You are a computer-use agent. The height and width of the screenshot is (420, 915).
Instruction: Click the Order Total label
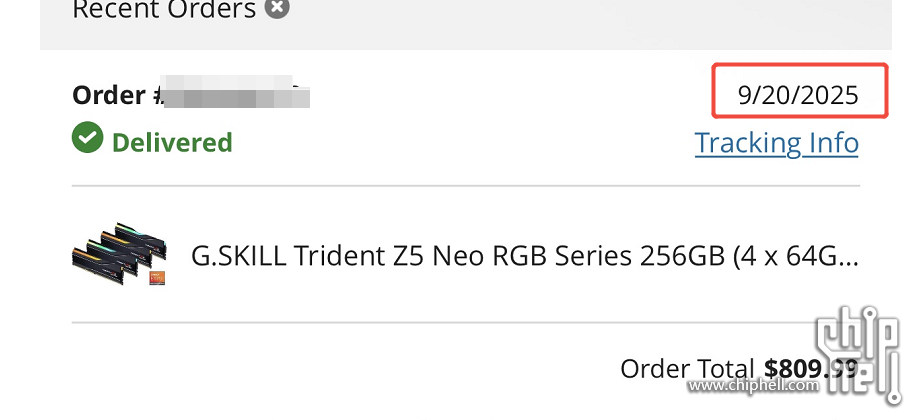[687, 369]
